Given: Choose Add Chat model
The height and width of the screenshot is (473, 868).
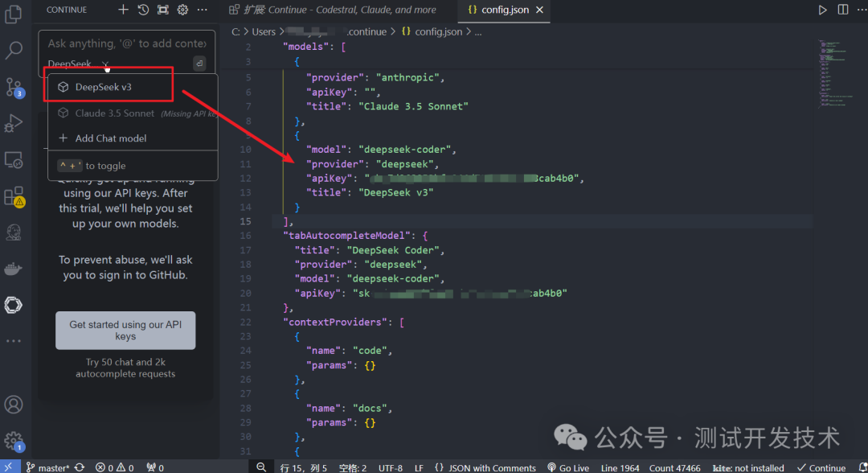Looking at the screenshot, I should tap(133, 138).
